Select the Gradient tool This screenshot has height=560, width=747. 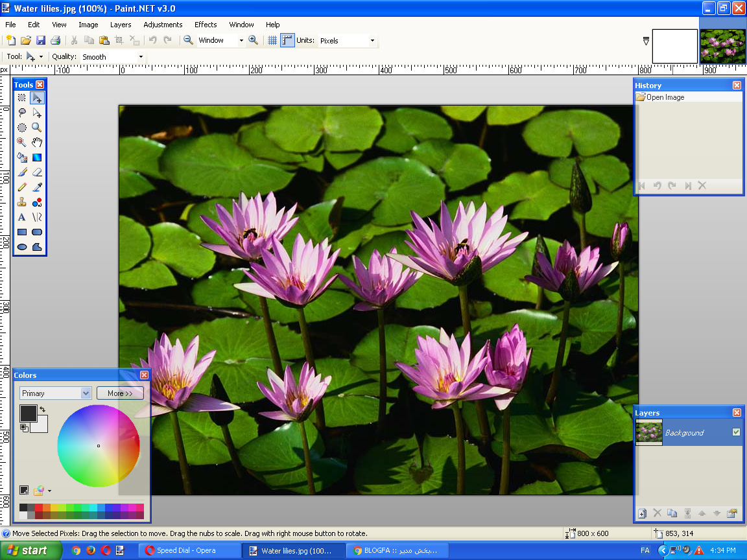pos(37,157)
